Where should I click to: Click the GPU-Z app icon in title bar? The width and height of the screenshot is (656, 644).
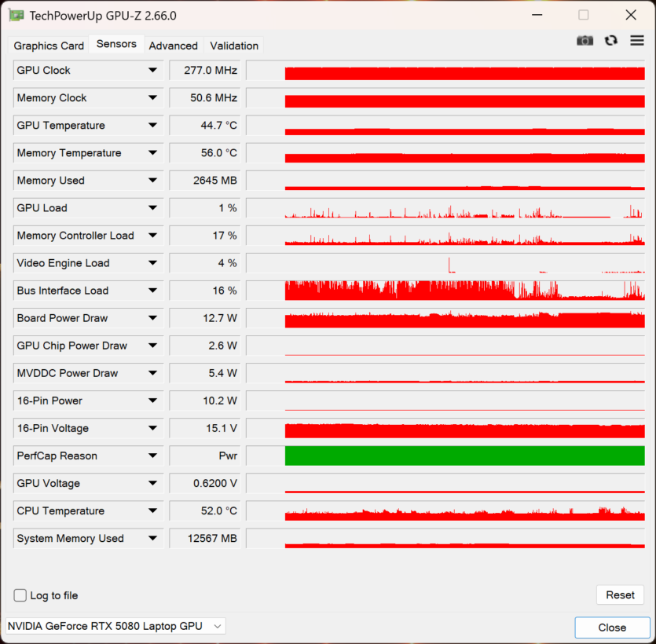coord(16,16)
